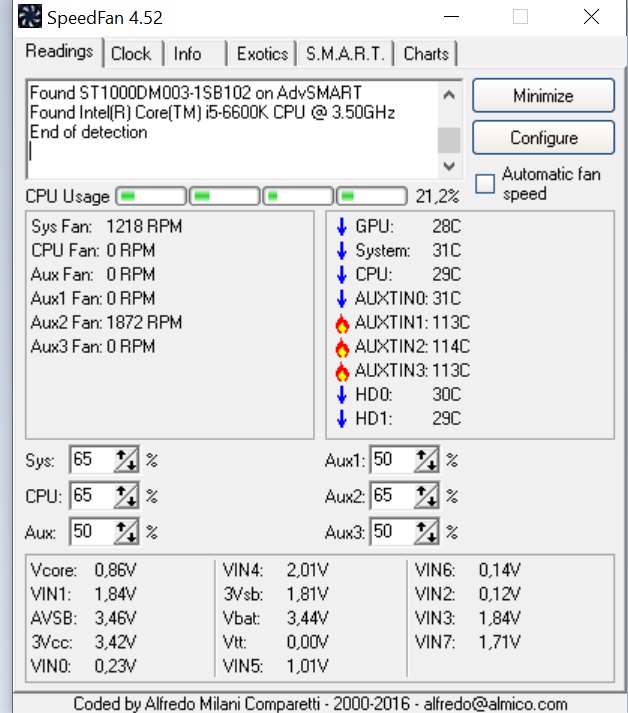Click the 'CPU Fan: 0 RPM' reading
Image resolution: width=628 pixels, height=713 pixels.
[x=93, y=250]
